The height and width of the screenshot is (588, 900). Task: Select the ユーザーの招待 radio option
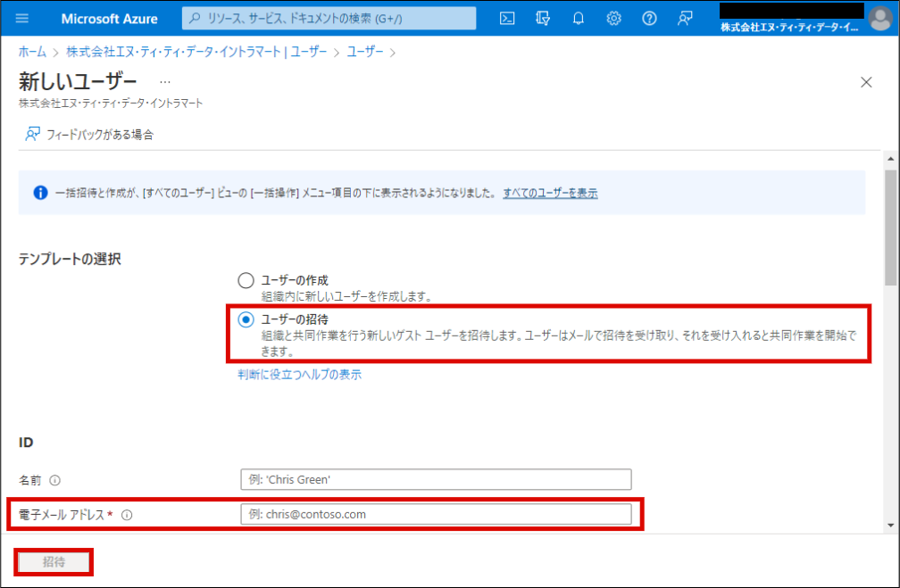(x=246, y=319)
